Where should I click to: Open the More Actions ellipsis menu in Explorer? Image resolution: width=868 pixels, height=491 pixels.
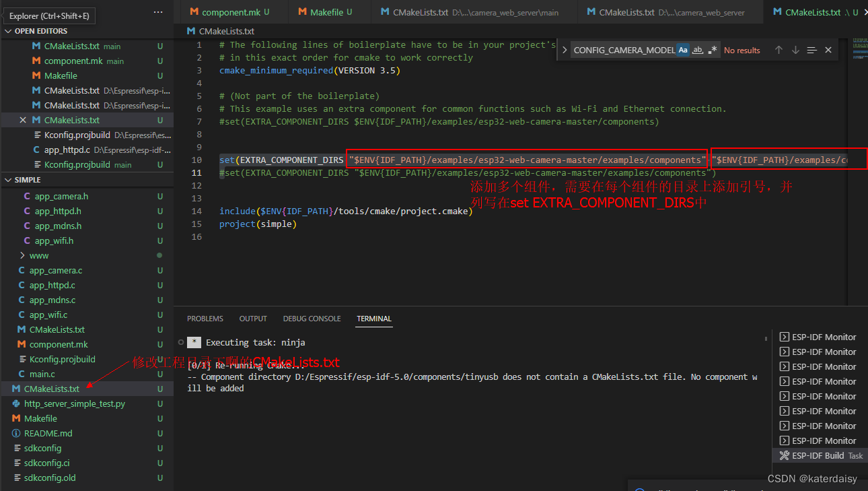157,11
